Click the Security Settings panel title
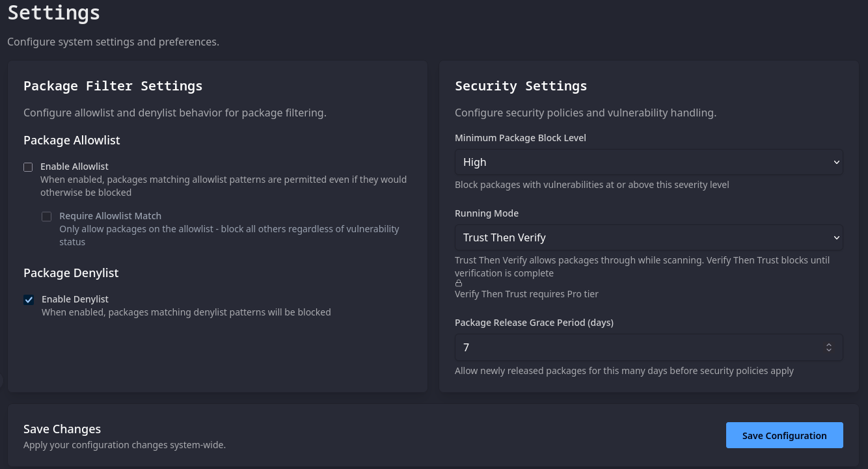Viewport: 868px width, 469px height. (x=521, y=86)
